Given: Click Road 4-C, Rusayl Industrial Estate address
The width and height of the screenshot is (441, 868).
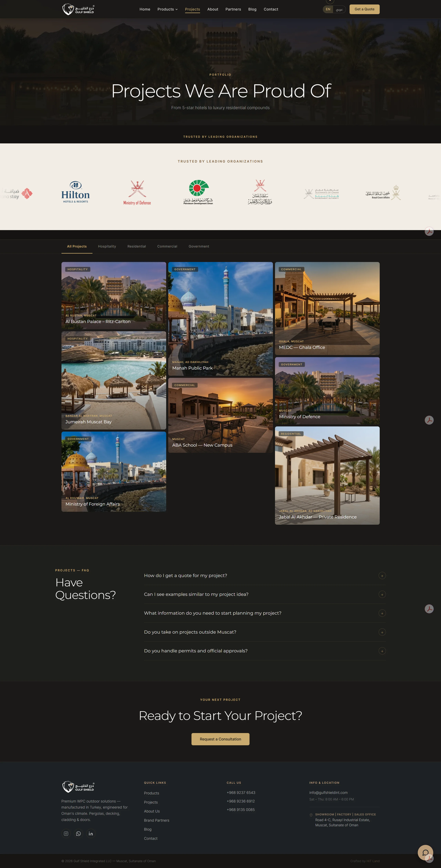Looking at the screenshot, I should click(x=342, y=822).
